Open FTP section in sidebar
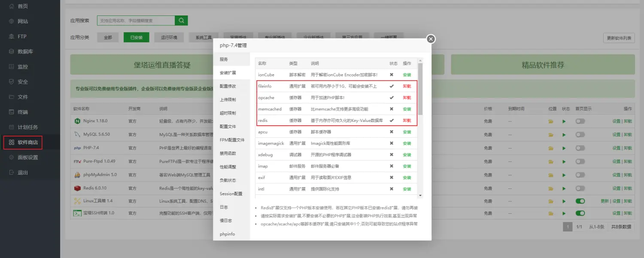This screenshot has width=644, height=258. (x=22, y=36)
